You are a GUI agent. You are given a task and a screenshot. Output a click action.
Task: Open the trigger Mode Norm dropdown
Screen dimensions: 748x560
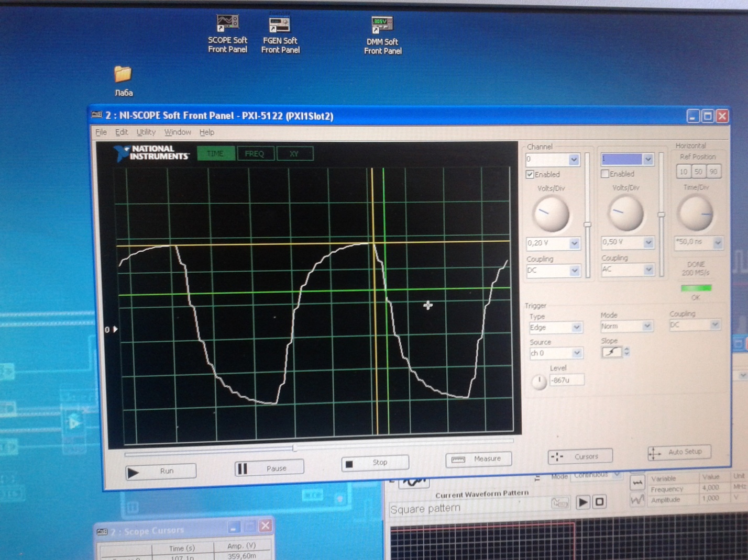click(647, 326)
